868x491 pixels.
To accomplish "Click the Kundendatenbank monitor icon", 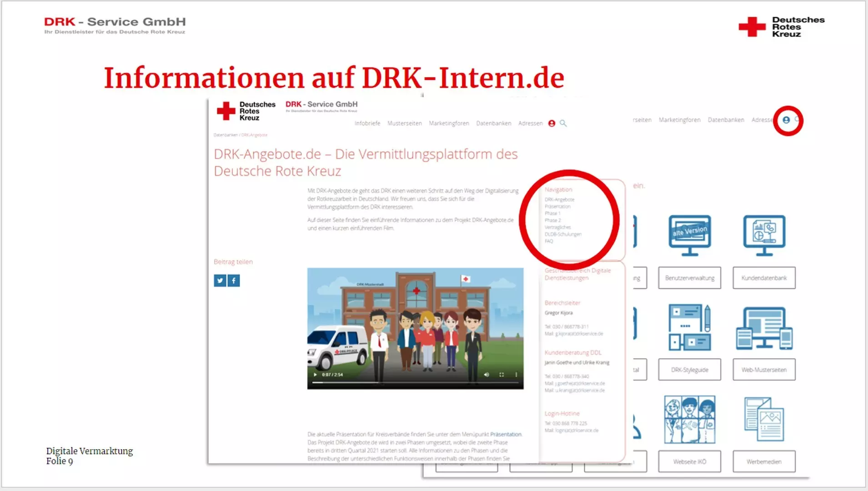I will point(764,235).
